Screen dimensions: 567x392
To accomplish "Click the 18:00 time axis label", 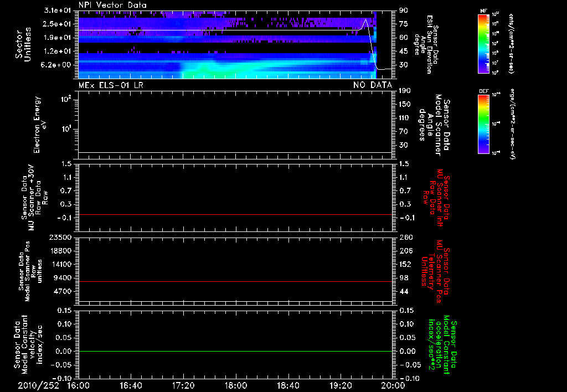I will click(x=236, y=385).
